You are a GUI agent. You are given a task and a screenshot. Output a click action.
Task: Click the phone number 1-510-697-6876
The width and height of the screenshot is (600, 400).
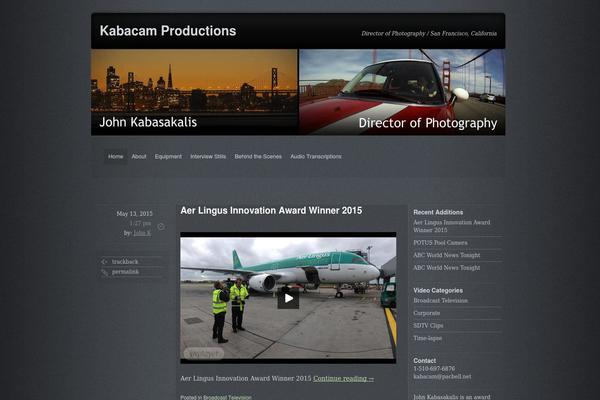(434, 369)
